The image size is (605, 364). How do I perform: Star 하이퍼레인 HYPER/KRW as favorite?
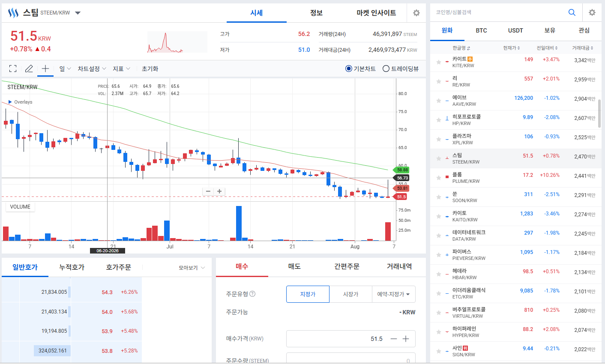coord(439,332)
